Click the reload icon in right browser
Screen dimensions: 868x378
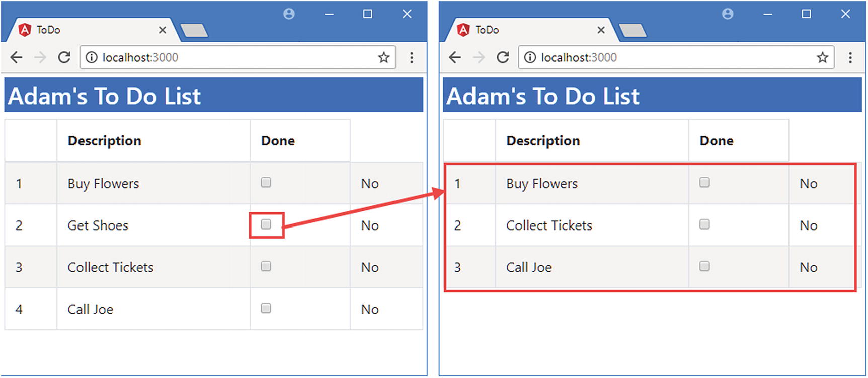(x=503, y=57)
